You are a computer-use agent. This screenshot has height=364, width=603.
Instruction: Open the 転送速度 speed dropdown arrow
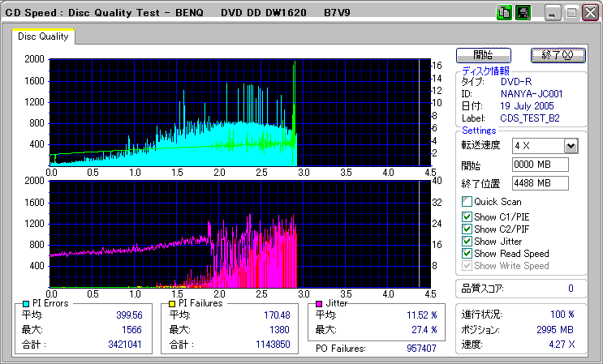click(x=571, y=146)
